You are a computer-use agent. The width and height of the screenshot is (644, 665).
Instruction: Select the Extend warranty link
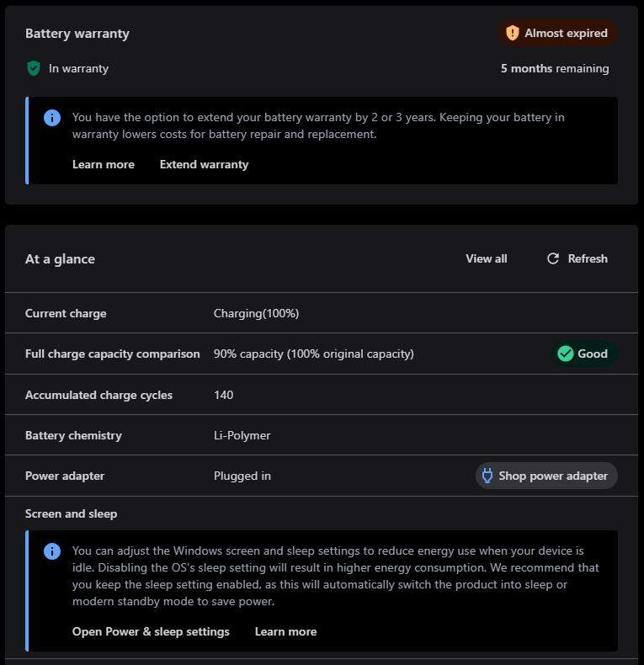[204, 164]
